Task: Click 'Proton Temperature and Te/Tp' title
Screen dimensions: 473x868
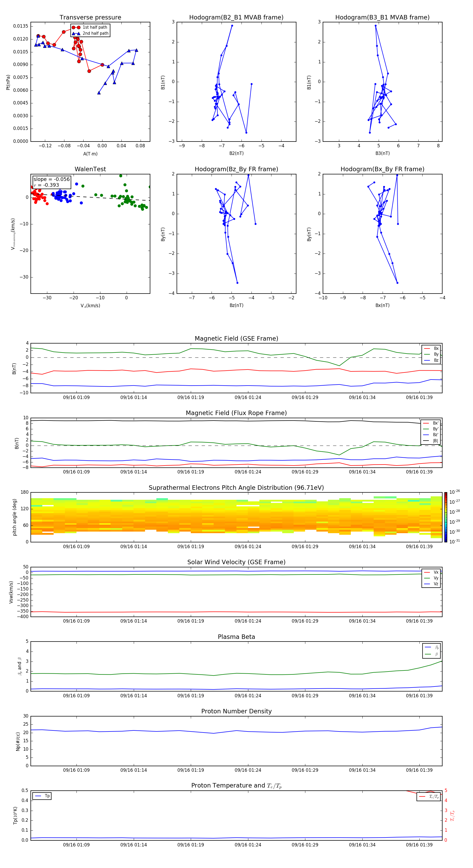Action: point(236,786)
